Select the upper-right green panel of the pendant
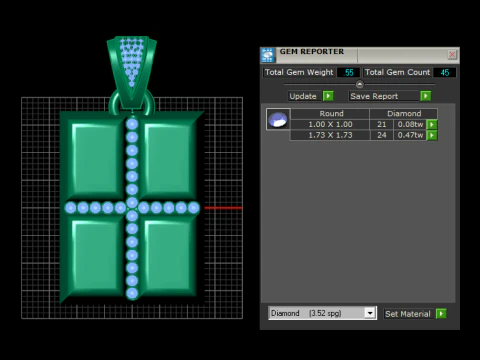This screenshot has width=480, height=360. click(168, 159)
